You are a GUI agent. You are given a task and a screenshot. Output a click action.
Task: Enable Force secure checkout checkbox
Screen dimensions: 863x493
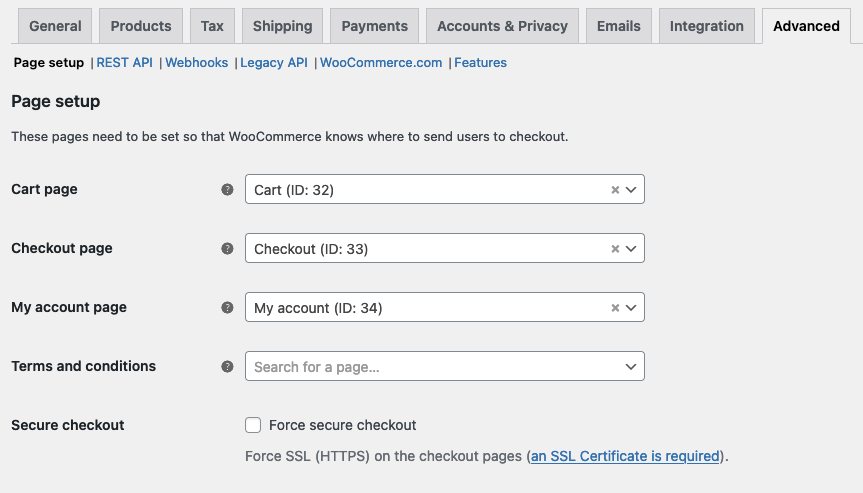253,425
